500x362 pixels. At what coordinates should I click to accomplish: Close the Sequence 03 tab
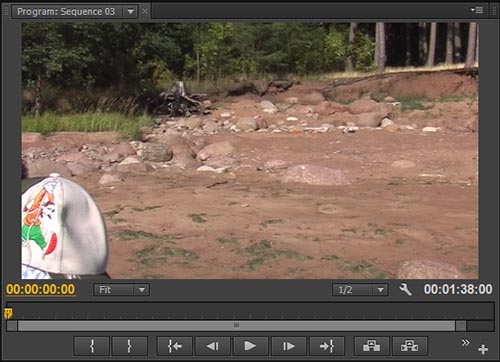(x=145, y=11)
